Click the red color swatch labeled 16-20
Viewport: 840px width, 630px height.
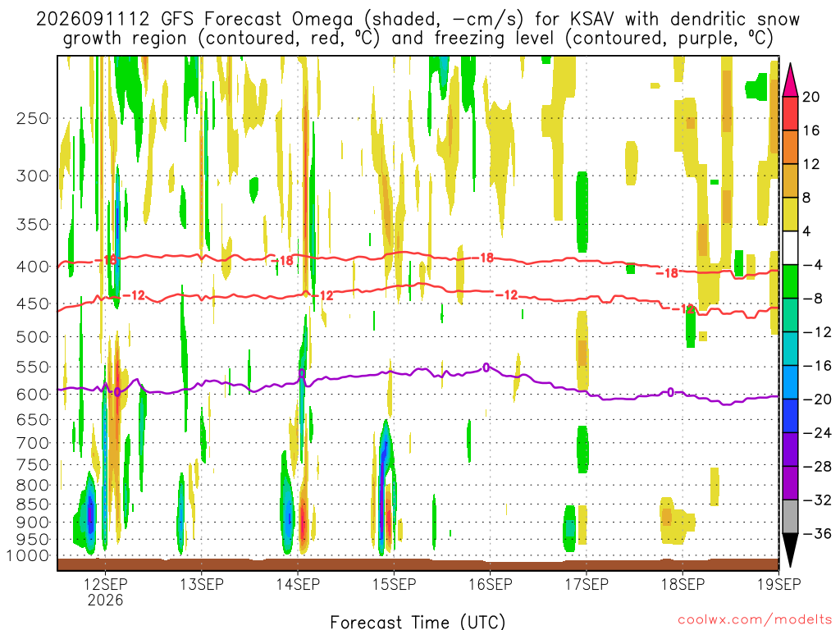click(790, 113)
